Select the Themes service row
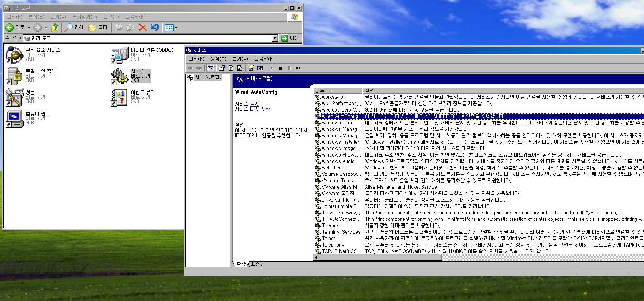The width and height of the screenshot is (644, 301). pyautogui.click(x=479, y=226)
